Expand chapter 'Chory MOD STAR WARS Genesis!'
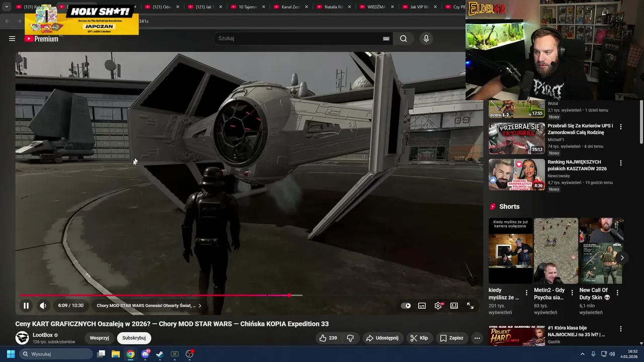644x362 pixels. pos(149,306)
